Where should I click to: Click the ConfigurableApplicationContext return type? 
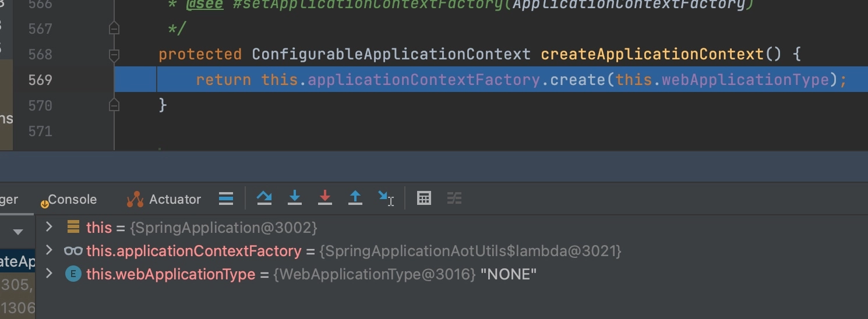(x=391, y=55)
